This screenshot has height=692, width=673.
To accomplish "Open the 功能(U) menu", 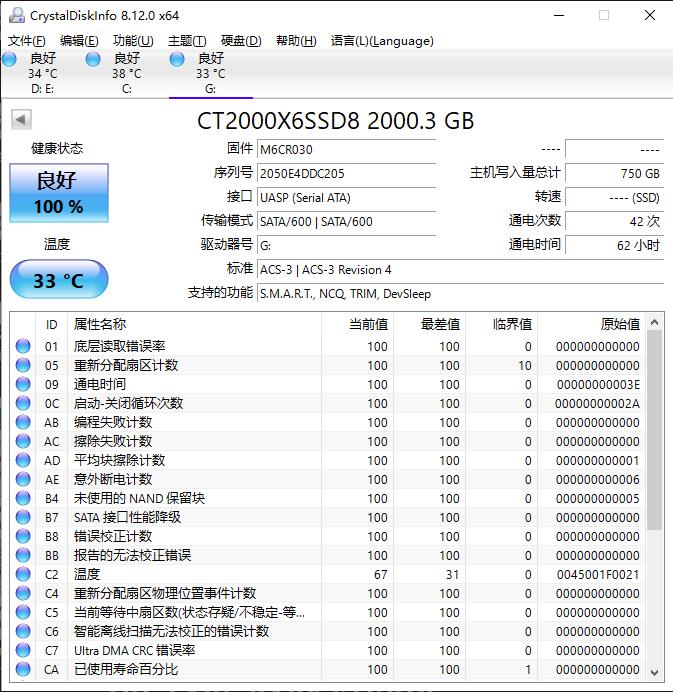I will [133, 41].
